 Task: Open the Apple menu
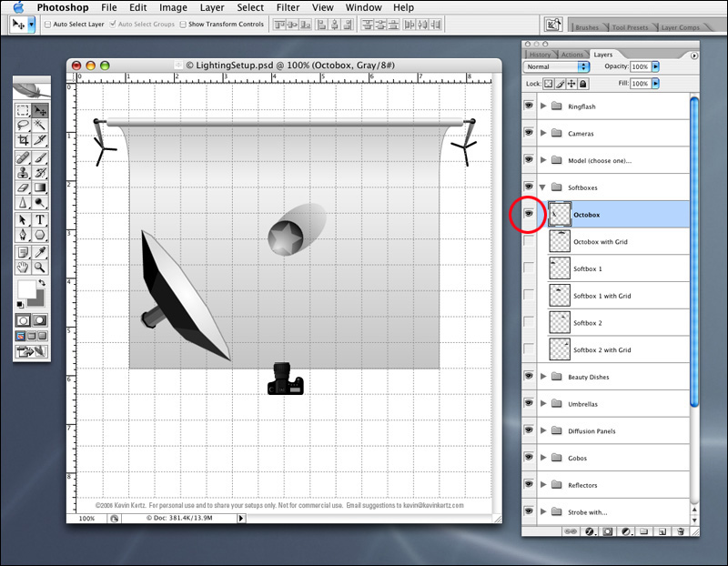point(18,7)
